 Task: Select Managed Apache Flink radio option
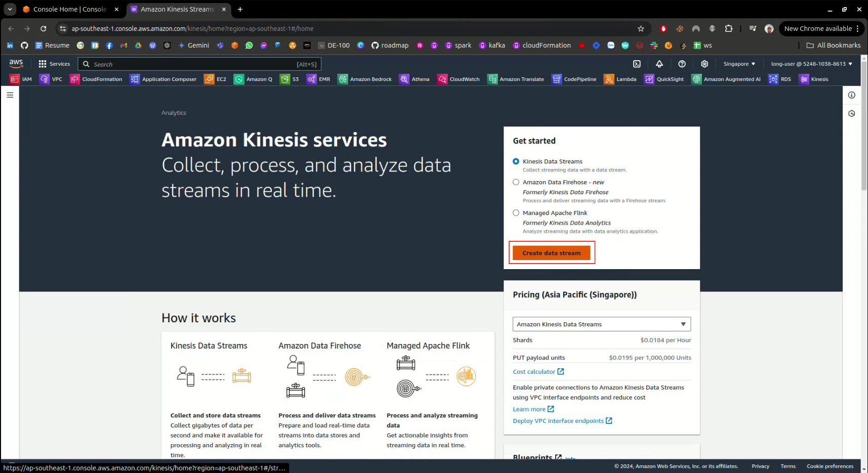tap(516, 213)
